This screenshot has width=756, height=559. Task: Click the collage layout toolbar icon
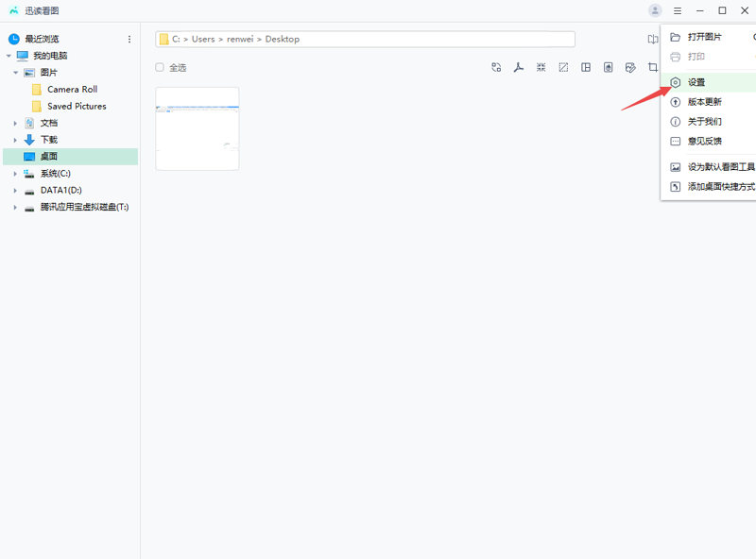[x=586, y=67]
